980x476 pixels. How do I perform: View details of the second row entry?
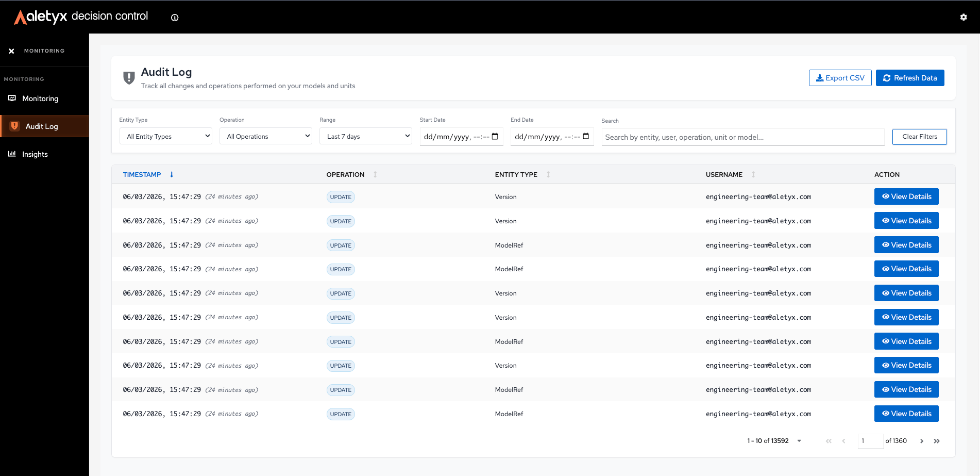coord(906,221)
